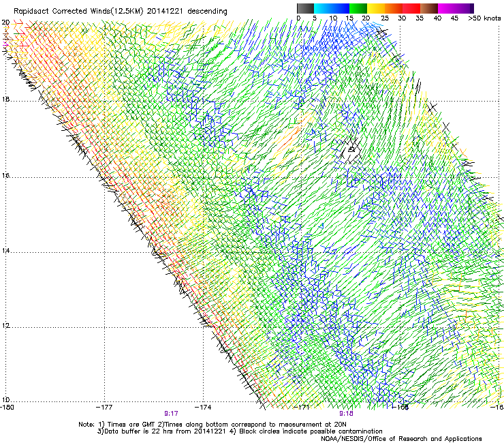Click the '>50 knots' legend label

[484, 18]
